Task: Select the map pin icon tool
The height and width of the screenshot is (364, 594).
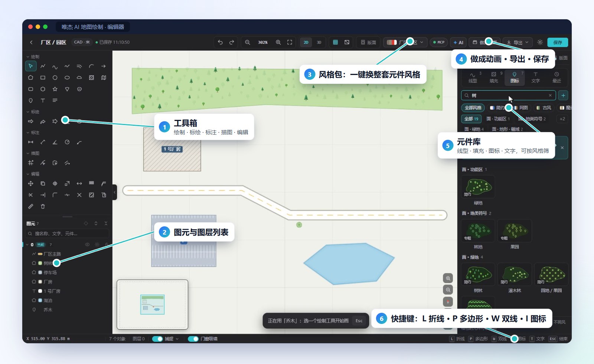Action: (x=31, y=101)
